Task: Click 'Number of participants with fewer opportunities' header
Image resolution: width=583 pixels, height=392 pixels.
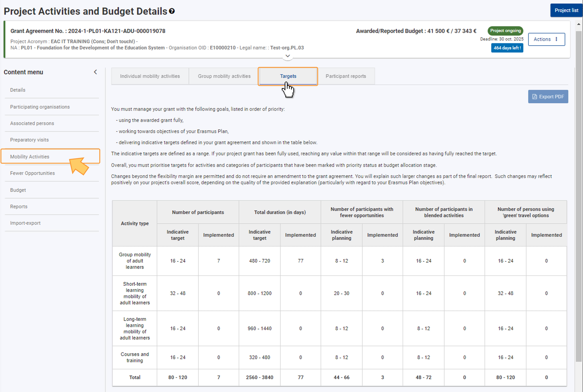Action: pyautogui.click(x=362, y=212)
